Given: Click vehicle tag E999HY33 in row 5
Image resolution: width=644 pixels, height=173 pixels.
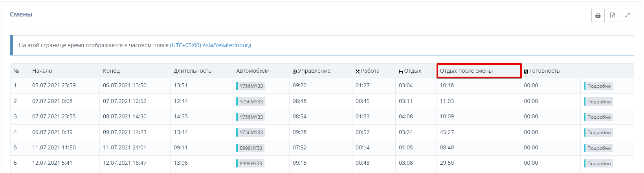Looking at the screenshot, I should coord(251,148).
